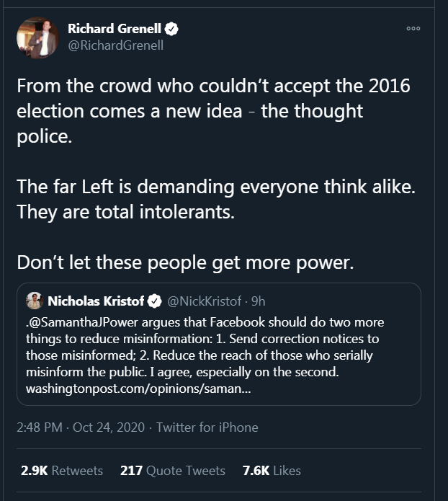Click Nicholas Kristof's verified badge
The width and height of the screenshot is (448, 501).
click(x=154, y=301)
